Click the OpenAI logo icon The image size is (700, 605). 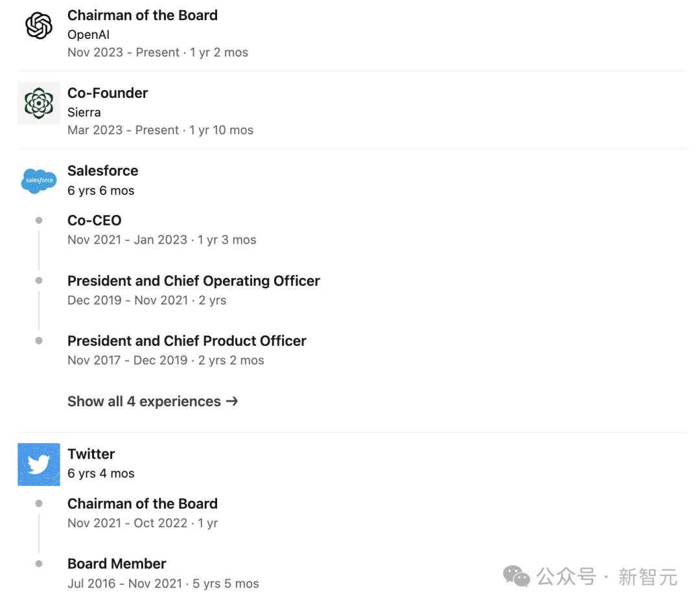(x=39, y=26)
